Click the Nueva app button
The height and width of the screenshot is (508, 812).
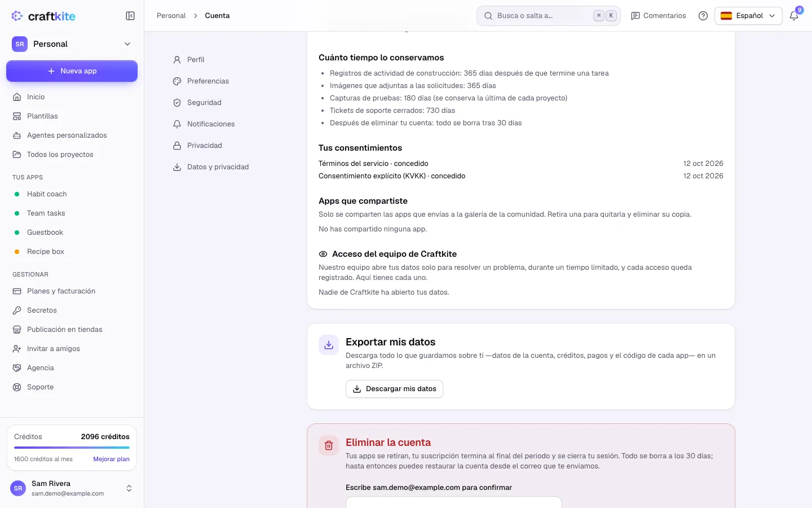(72, 71)
